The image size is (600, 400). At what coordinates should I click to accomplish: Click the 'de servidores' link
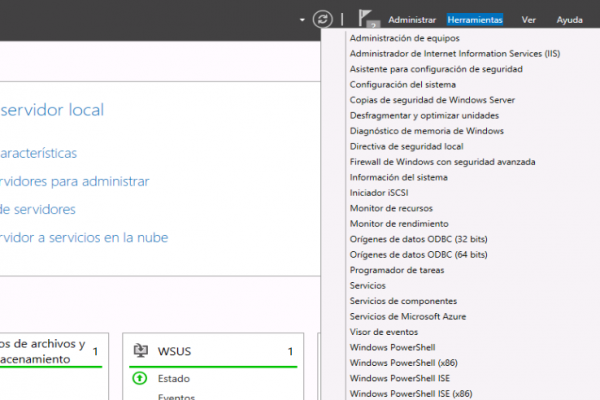pos(38,209)
